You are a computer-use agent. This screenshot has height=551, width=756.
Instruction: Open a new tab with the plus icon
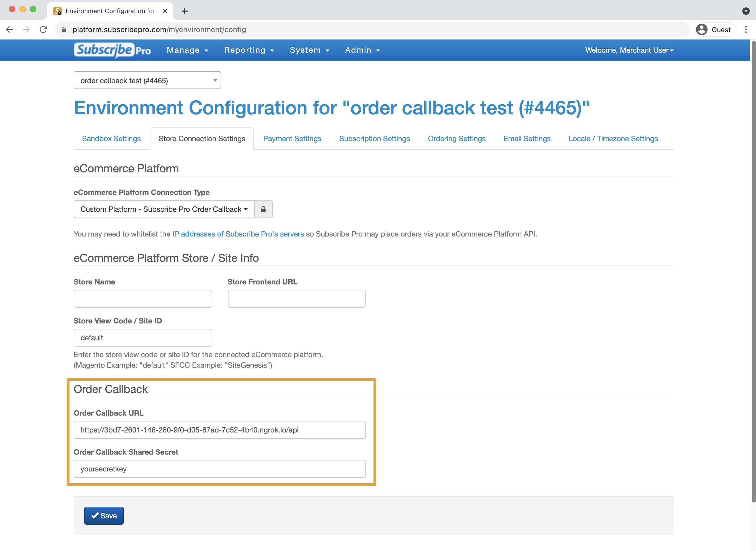pos(185,11)
